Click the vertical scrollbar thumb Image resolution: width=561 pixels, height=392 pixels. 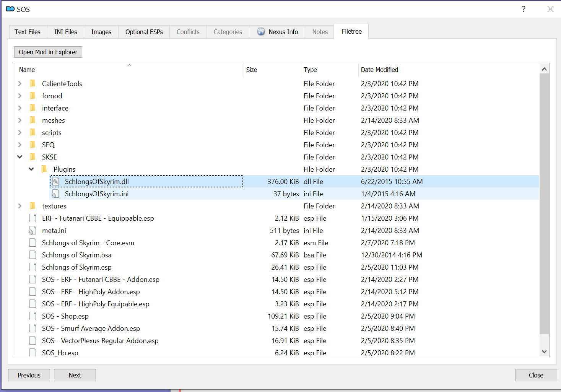[544, 204]
